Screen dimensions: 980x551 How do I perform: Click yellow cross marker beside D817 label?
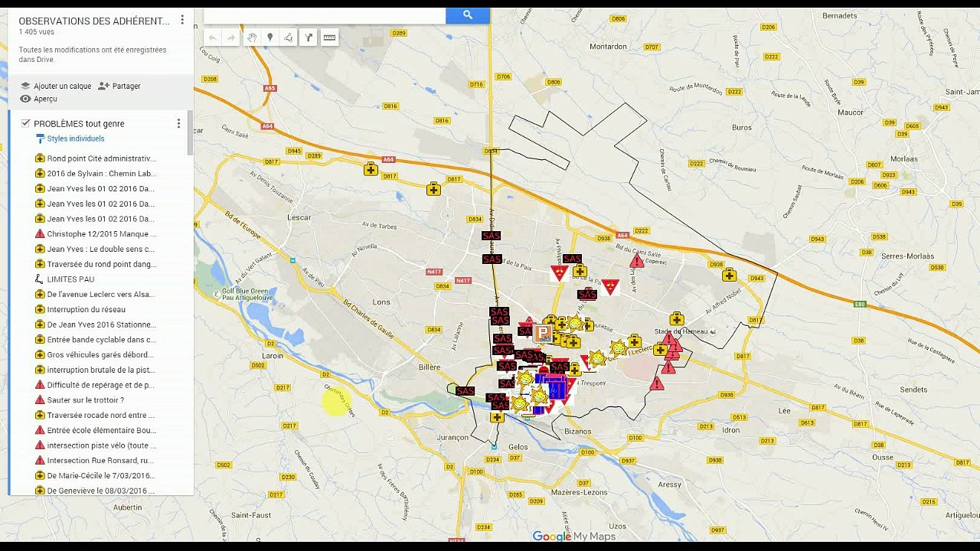coord(434,189)
